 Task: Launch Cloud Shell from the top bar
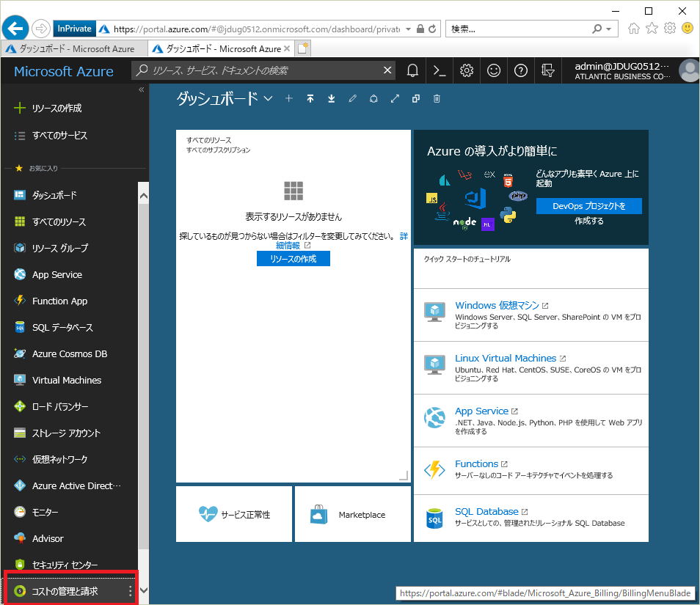pyautogui.click(x=440, y=70)
